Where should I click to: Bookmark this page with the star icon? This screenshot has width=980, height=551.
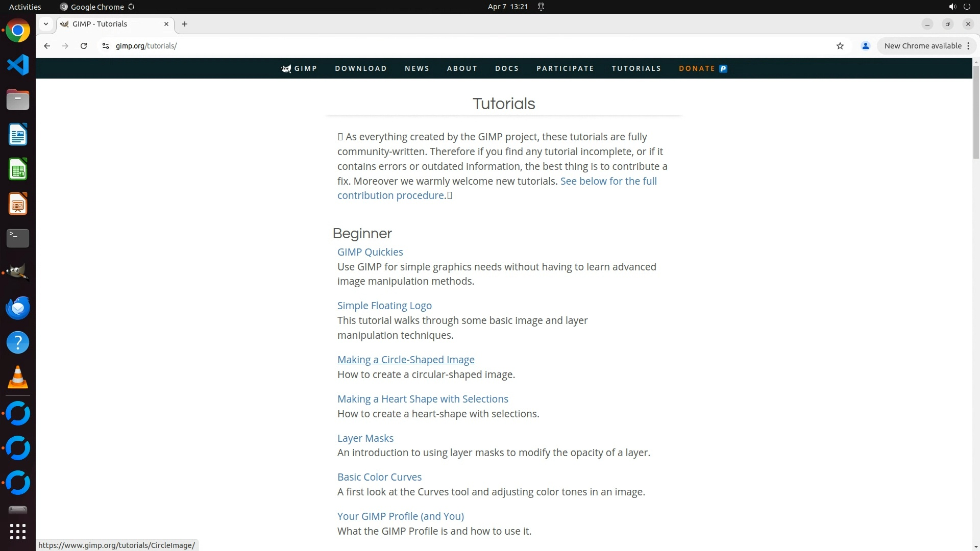pyautogui.click(x=840, y=46)
